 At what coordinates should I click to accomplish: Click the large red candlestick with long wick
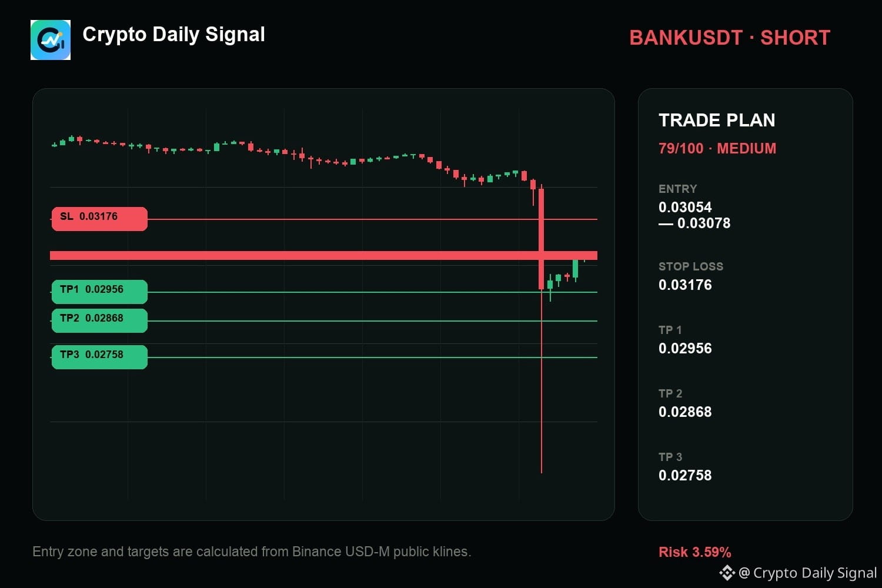tap(542, 329)
